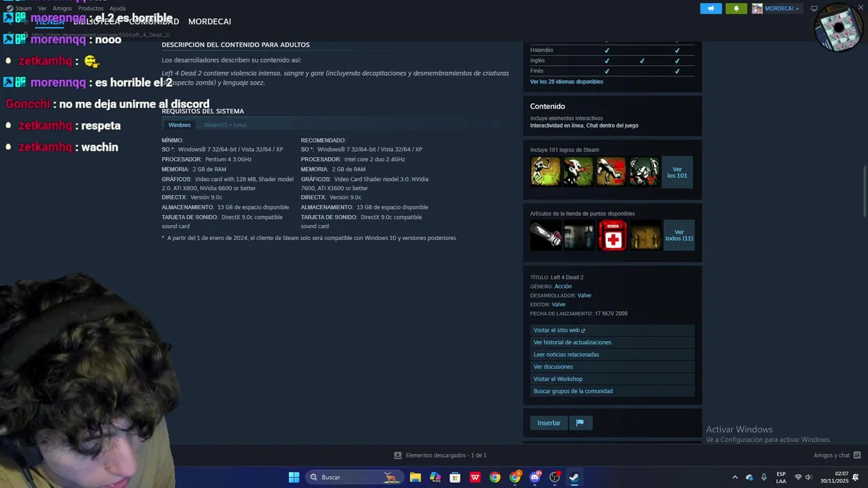
Task: Click Visitar el Workshop
Action: pyautogui.click(x=612, y=379)
